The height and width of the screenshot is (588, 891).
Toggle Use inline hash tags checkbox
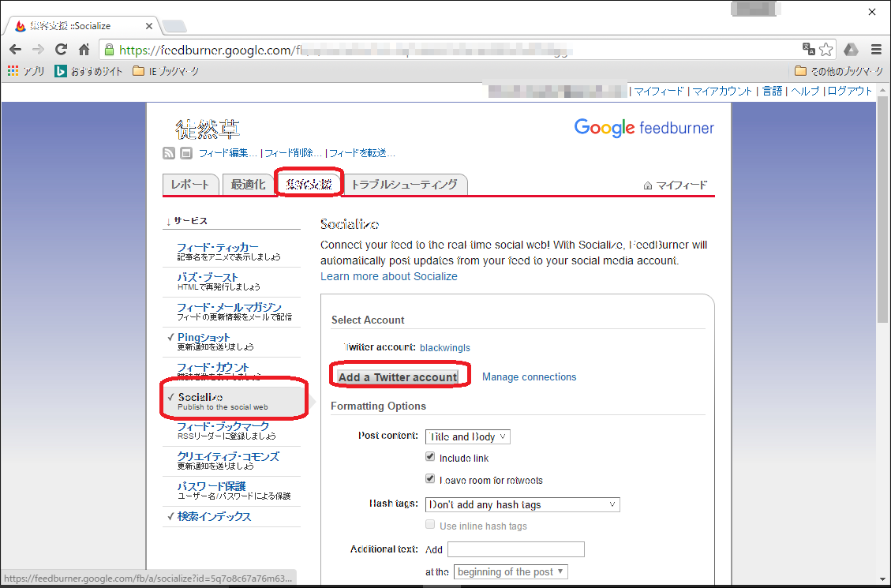430,524
